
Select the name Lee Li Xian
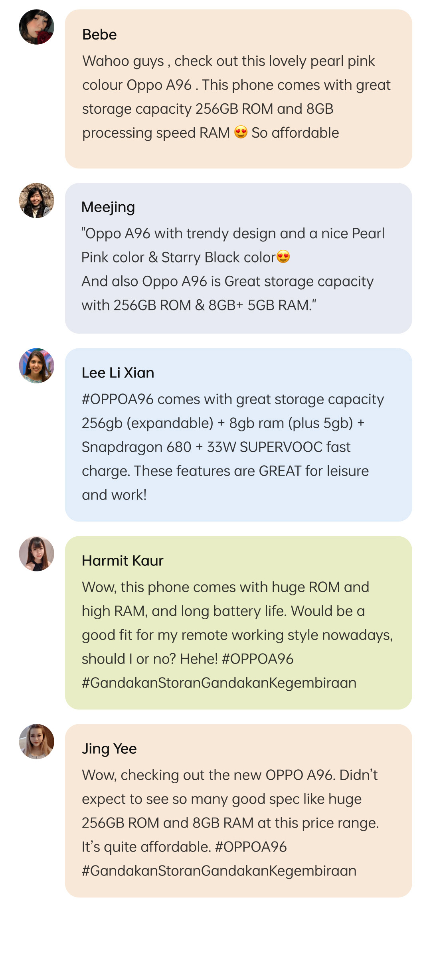pos(118,373)
